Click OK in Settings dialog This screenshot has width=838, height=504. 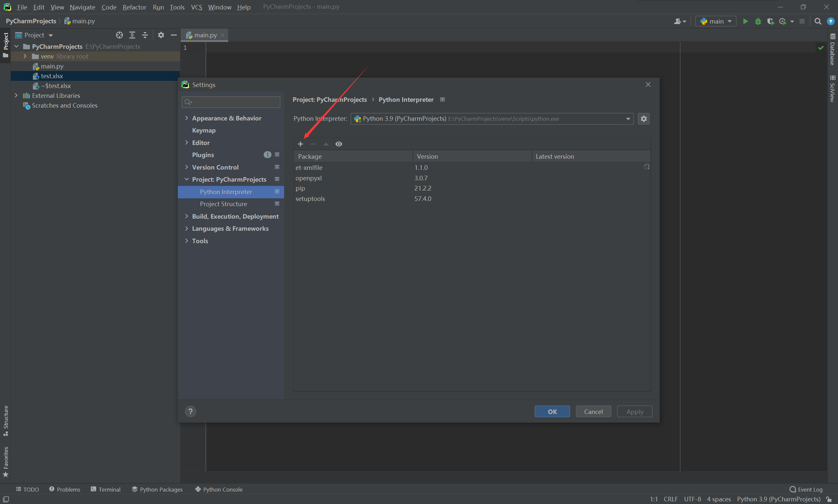(x=552, y=412)
